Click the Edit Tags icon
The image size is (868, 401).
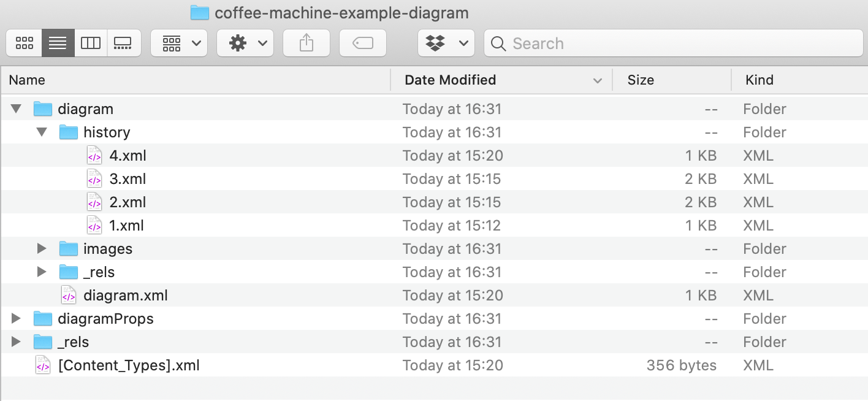point(362,43)
